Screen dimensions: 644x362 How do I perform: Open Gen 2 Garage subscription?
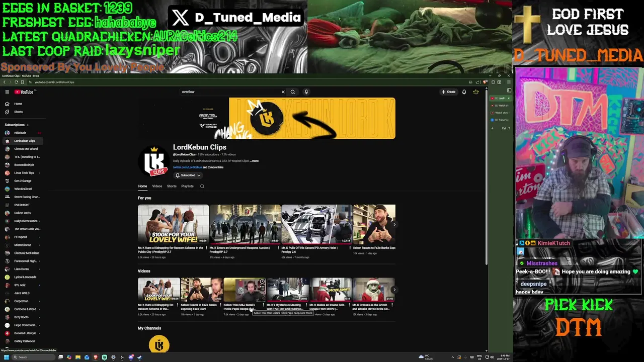[23, 181]
